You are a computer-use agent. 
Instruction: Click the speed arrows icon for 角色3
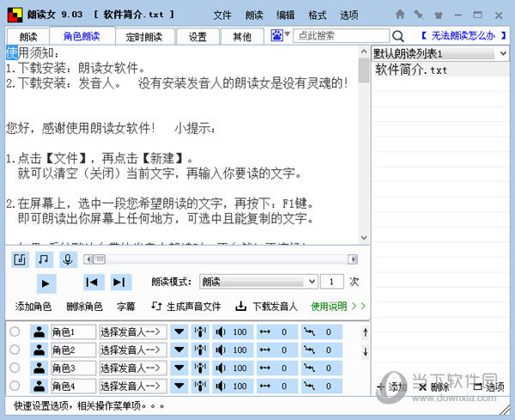(264, 368)
